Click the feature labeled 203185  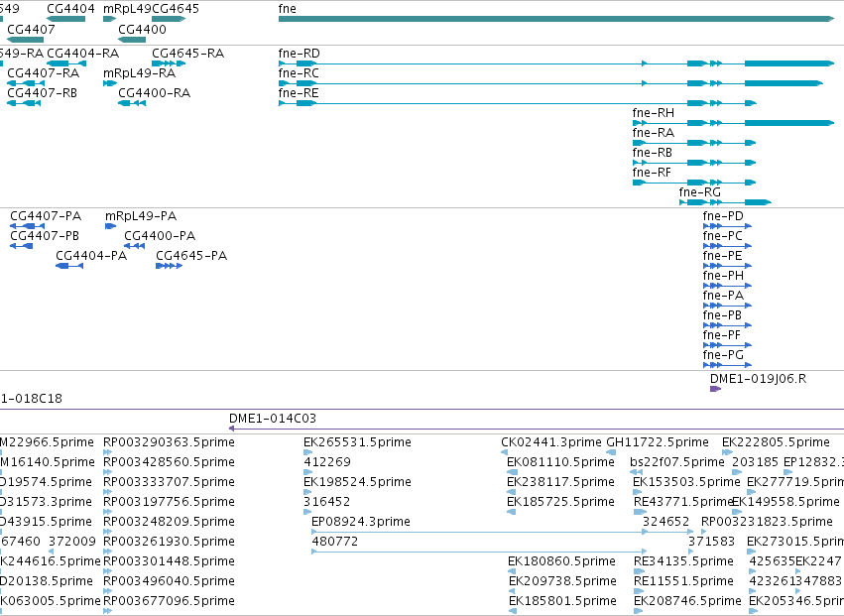(x=755, y=462)
